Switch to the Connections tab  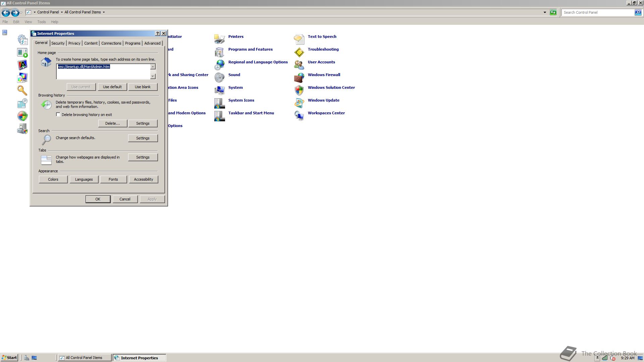[x=111, y=43]
